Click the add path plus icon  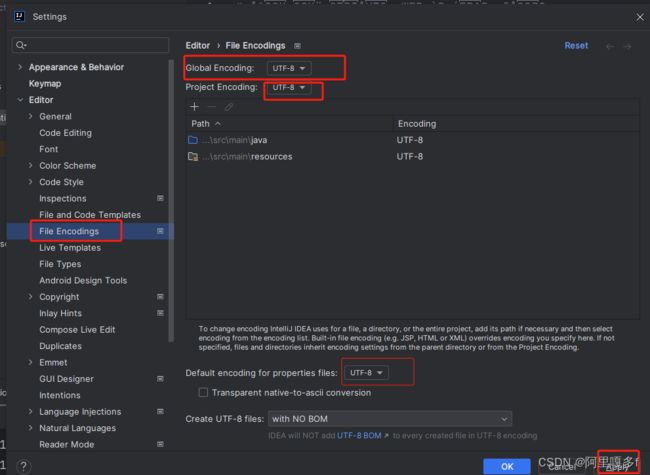point(194,107)
